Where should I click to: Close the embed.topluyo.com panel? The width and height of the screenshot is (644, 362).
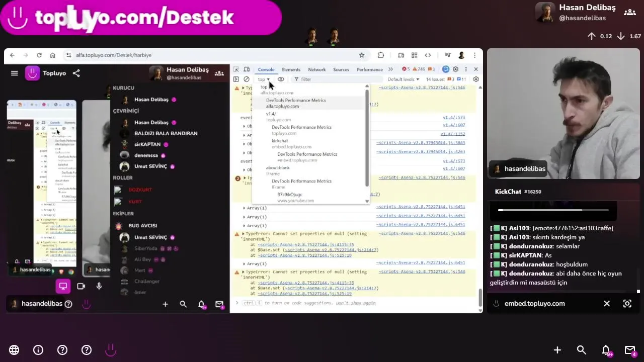click(x=607, y=304)
